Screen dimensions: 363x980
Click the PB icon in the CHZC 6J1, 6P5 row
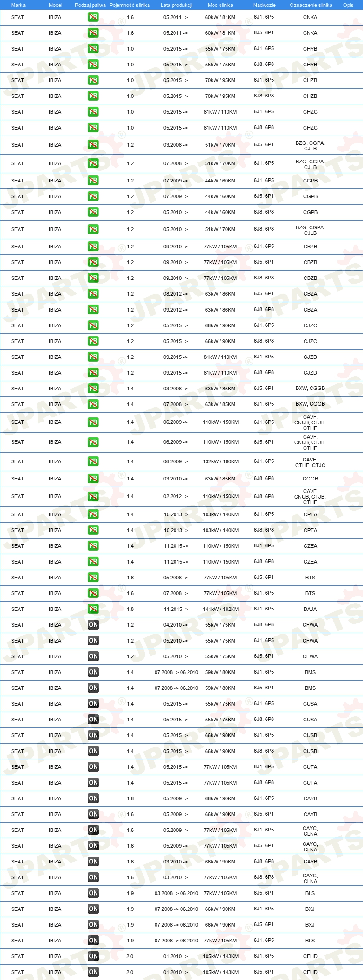[93, 112]
